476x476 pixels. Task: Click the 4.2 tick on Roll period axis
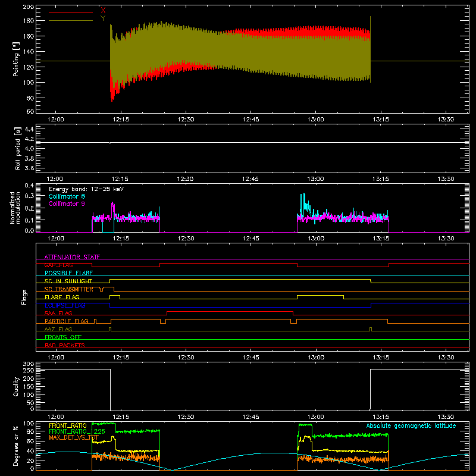(x=29, y=139)
